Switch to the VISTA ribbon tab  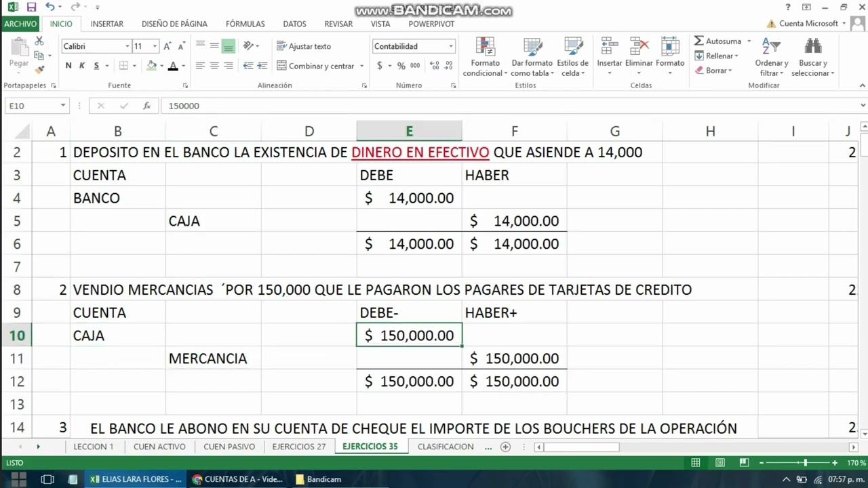point(380,24)
